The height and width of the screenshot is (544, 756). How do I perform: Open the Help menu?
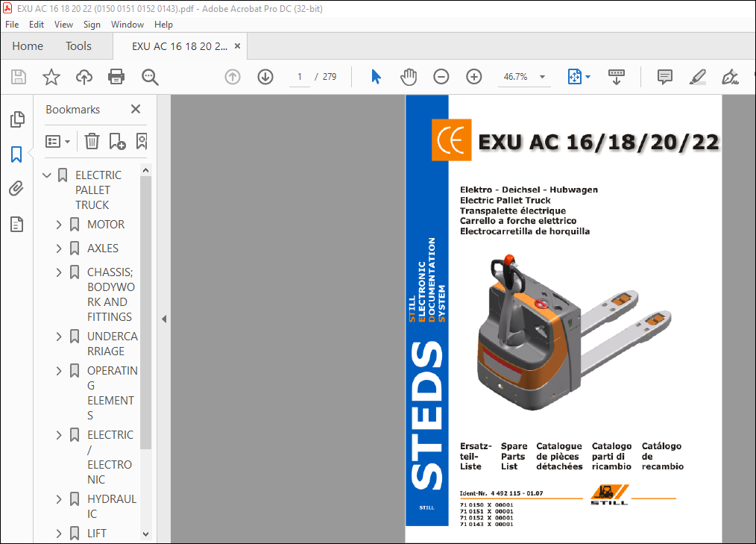pos(163,24)
